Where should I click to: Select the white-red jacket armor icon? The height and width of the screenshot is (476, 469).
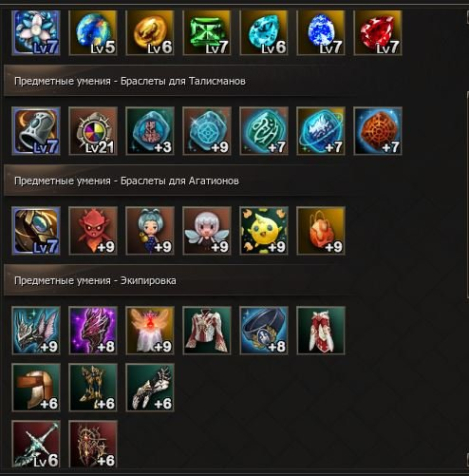point(207,330)
